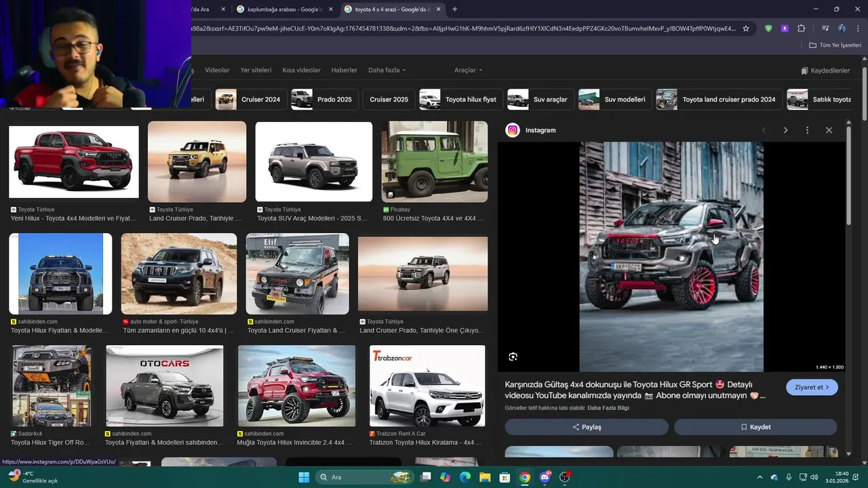Share the image with Paylaş button

[x=587, y=427]
